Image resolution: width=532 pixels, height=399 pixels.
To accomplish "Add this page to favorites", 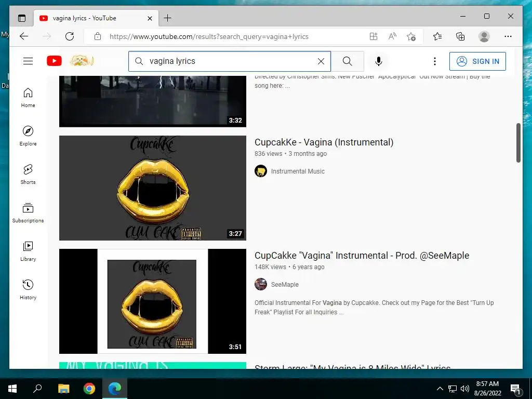I will pos(411,36).
